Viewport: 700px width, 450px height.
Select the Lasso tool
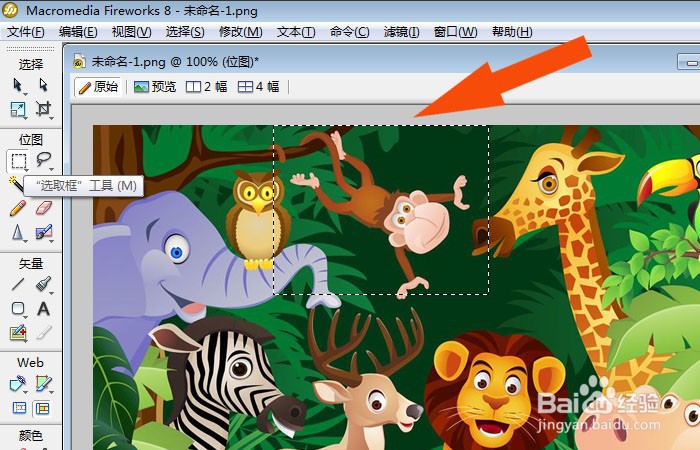click(43, 160)
